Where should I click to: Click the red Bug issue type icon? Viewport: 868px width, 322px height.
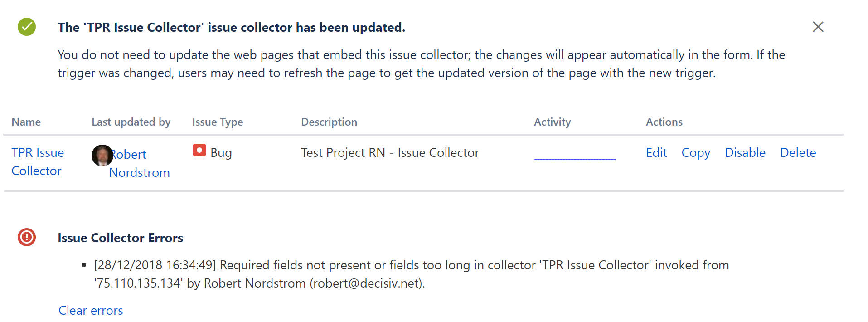tap(199, 151)
